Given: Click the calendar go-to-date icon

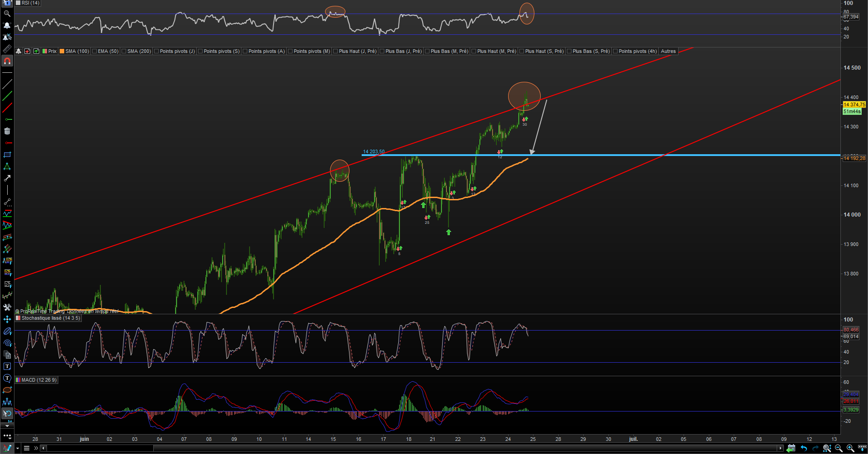Looking at the screenshot, I should pos(791,448).
